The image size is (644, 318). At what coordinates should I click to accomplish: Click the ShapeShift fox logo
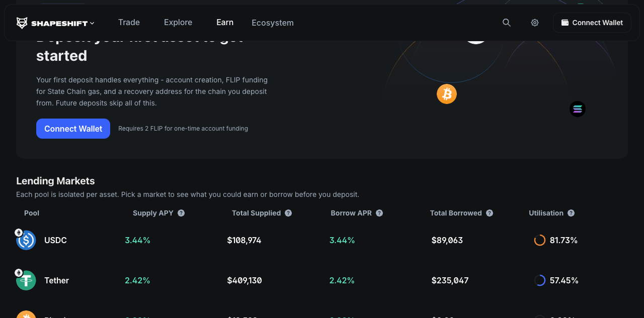click(22, 23)
